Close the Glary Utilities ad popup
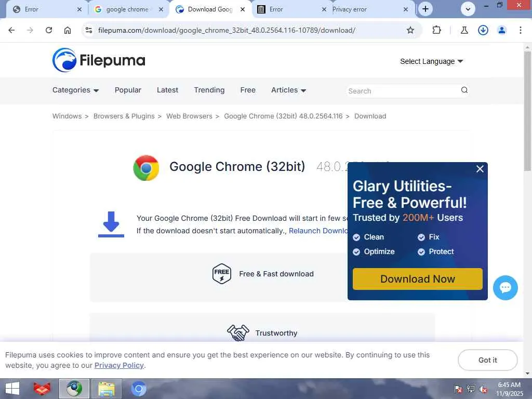Viewport: 532px width, 399px height. [x=480, y=169]
